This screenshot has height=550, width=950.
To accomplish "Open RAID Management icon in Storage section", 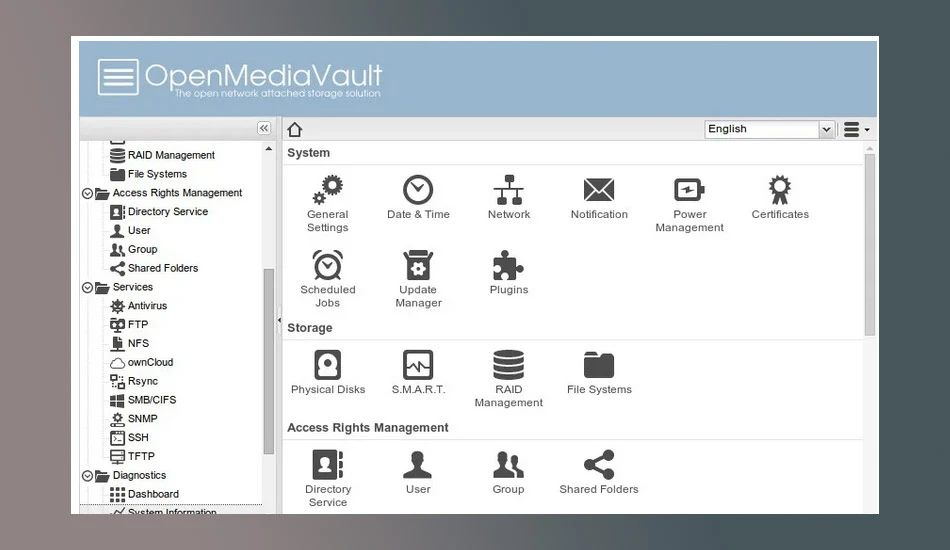I will (x=509, y=379).
